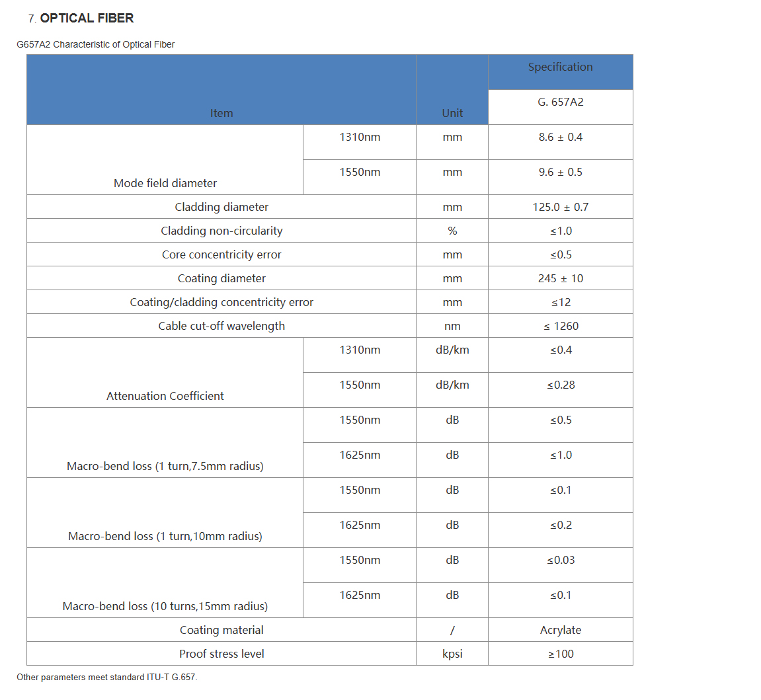Click the "%" unit cell
The image size is (761, 700).
coord(452,231)
